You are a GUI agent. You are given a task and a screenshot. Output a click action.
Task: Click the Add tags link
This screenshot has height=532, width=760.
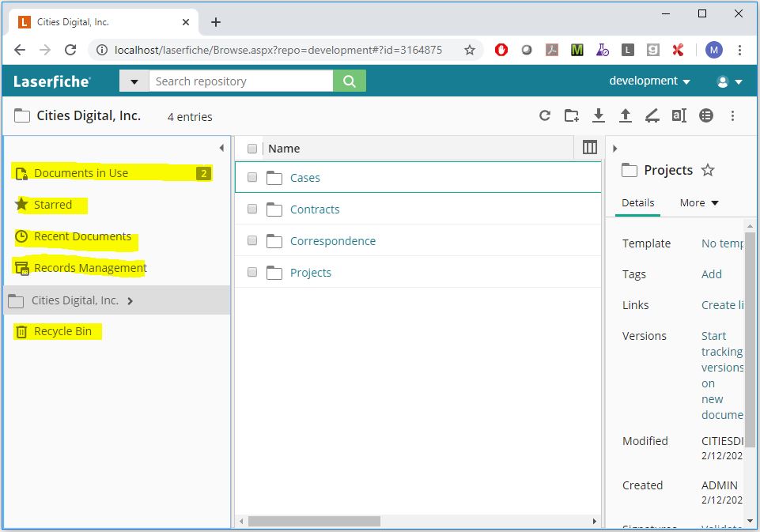pos(711,274)
